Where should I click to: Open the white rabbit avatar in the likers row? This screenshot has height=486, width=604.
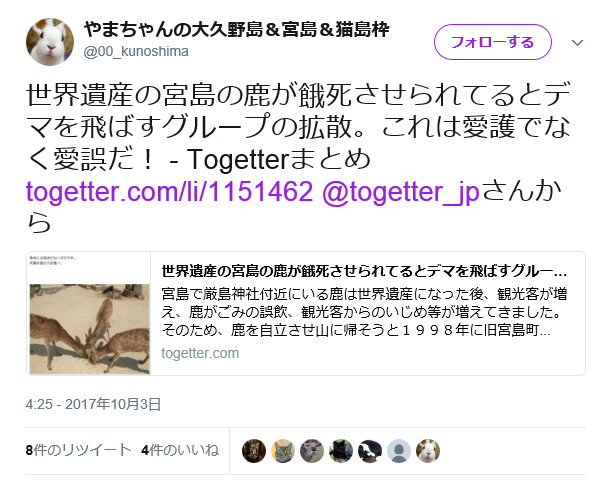pos(428,451)
